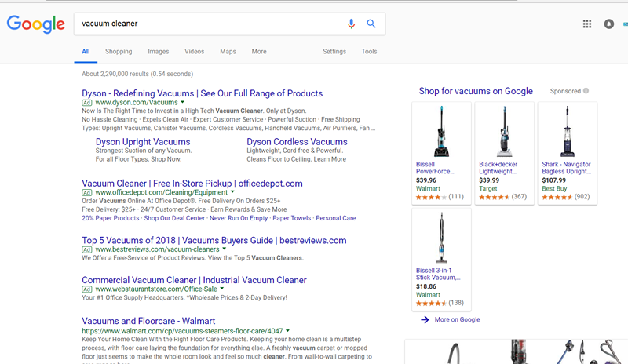Viewport: 628px width, 364px height.
Task: Expand the dyson.com URL dropdown arrow
Action: [183, 102]
